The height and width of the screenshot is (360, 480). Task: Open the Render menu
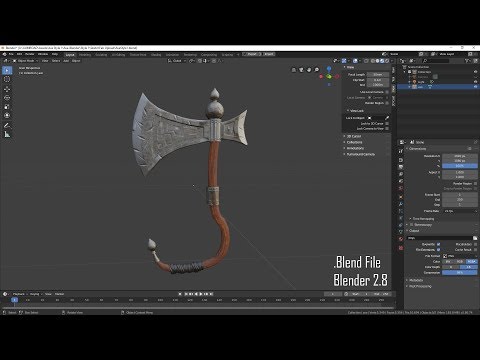pyautogui.click(x=30, y=54)
